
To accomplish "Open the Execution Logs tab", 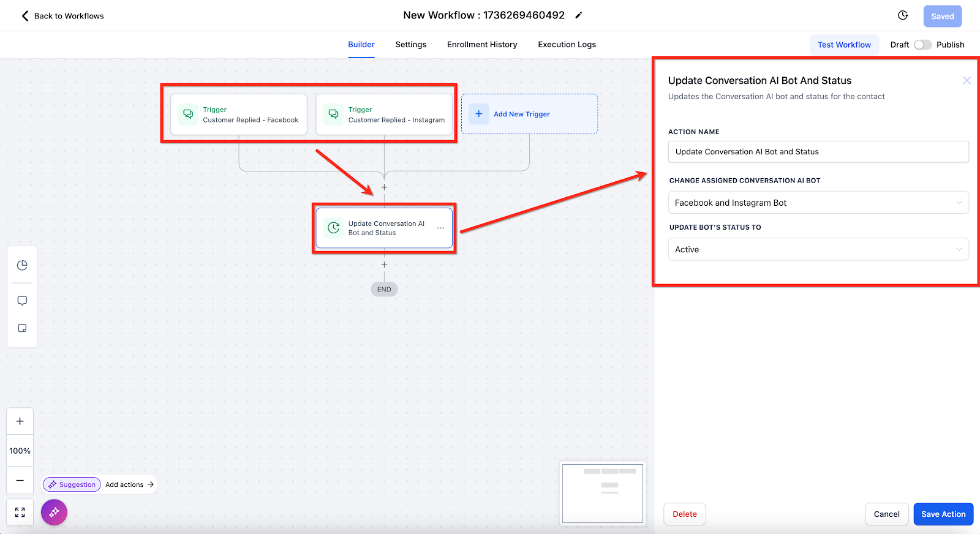I will [567, 45].
